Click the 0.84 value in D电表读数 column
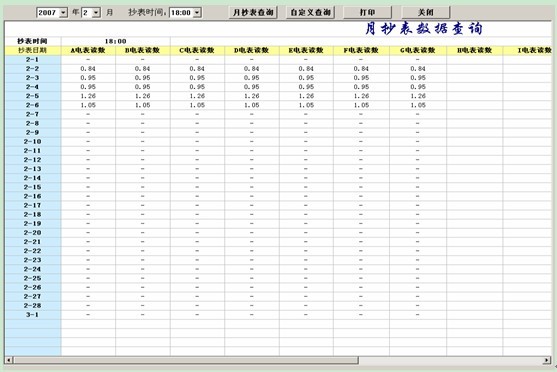Screen dimensions: 557x372 [252, 69]
